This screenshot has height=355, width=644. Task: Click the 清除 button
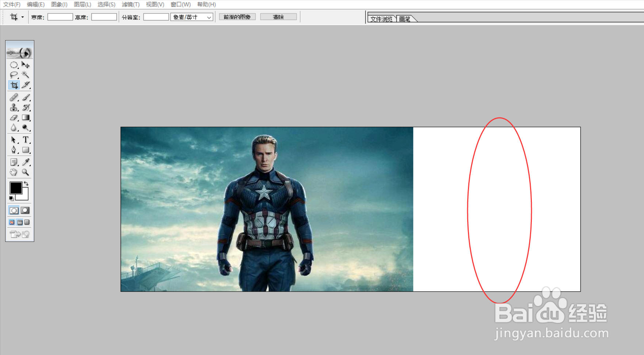(x=278, y=17)
